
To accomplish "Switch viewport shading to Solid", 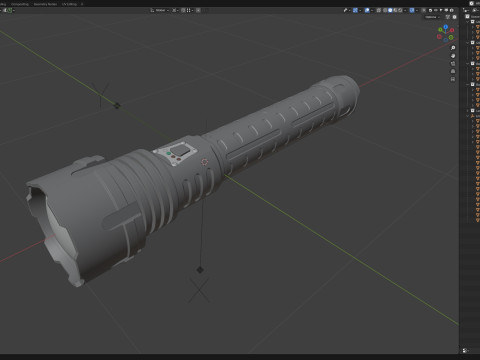I will tap(390, 10).
